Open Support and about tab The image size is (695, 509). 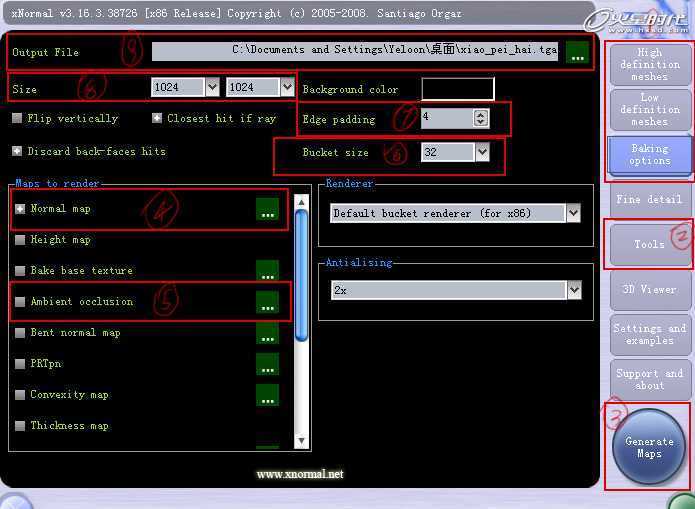click(650, 380)
